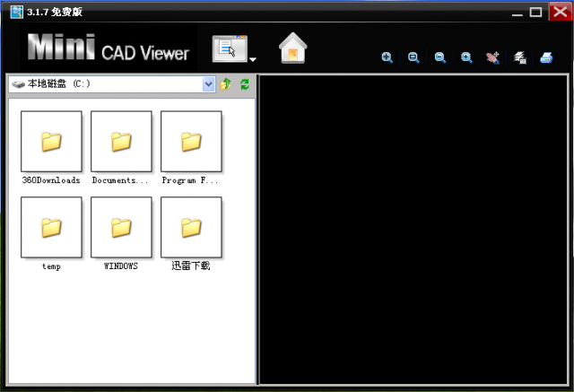Click the Mini CAD Viewer logo
This screenshot has width=574, height=392.
(x=109, y=48)
